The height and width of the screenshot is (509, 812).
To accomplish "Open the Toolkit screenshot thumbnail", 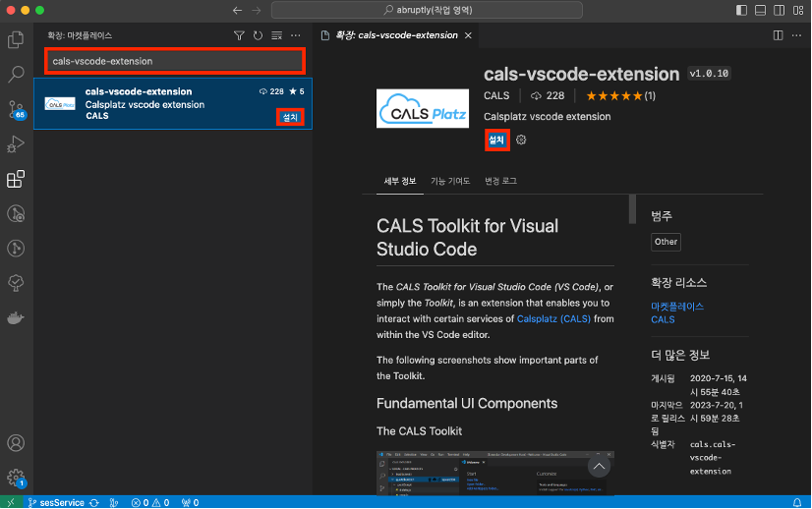I will pyautogui.click(x=495, y=474).
